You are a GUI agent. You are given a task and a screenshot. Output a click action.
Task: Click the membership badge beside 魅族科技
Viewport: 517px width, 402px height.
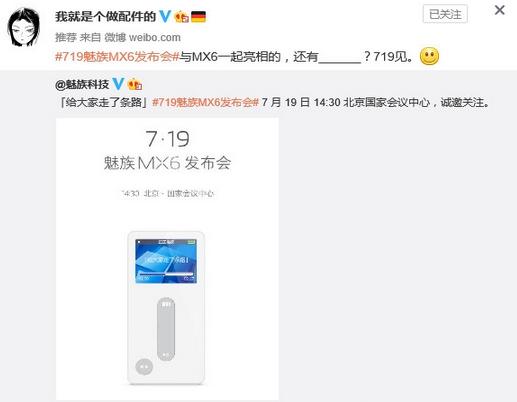(x=135, y=84)
